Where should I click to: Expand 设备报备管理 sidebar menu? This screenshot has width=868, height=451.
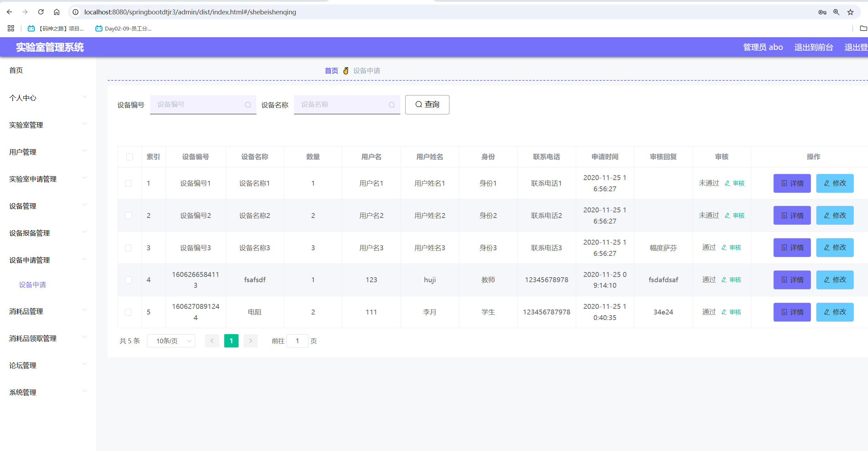pos(48,233)
